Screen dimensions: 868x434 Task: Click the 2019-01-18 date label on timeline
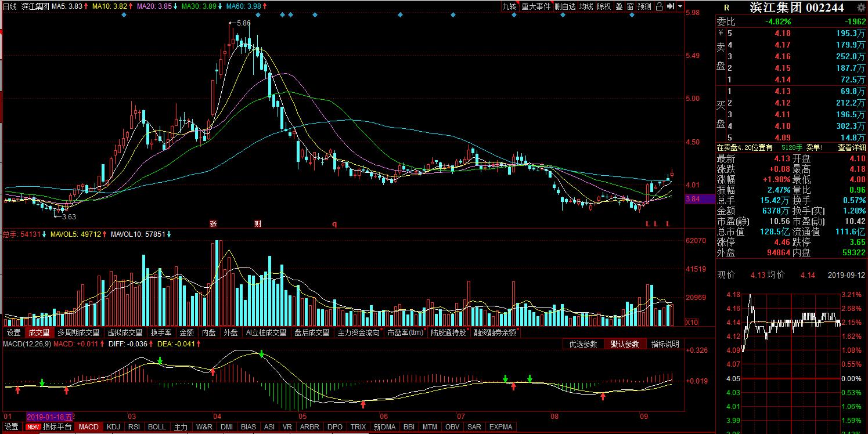pyautogui.click(x=50, y=417)
